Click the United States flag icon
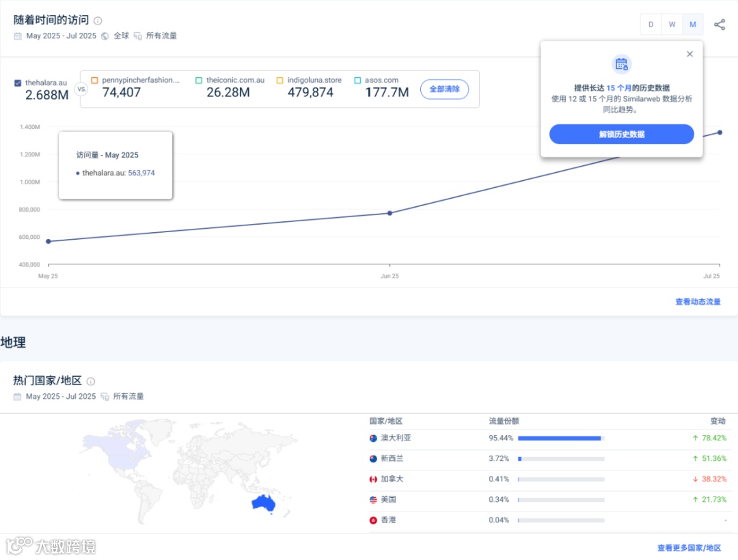 point(373,500)
